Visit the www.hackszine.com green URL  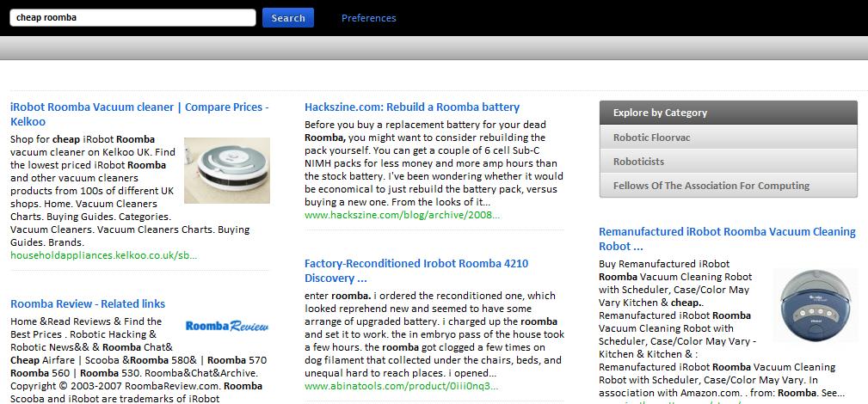[x=402, y=215]
